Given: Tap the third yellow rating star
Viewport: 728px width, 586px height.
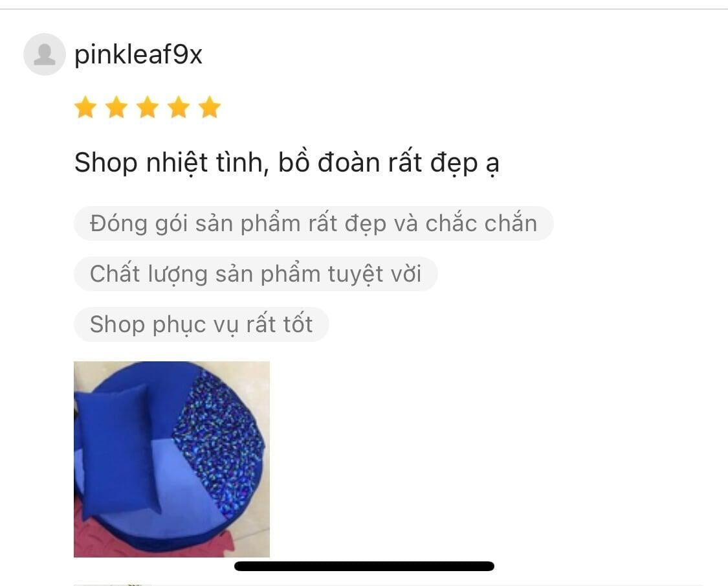Looking at the screenshot, I should pos(148,107).
